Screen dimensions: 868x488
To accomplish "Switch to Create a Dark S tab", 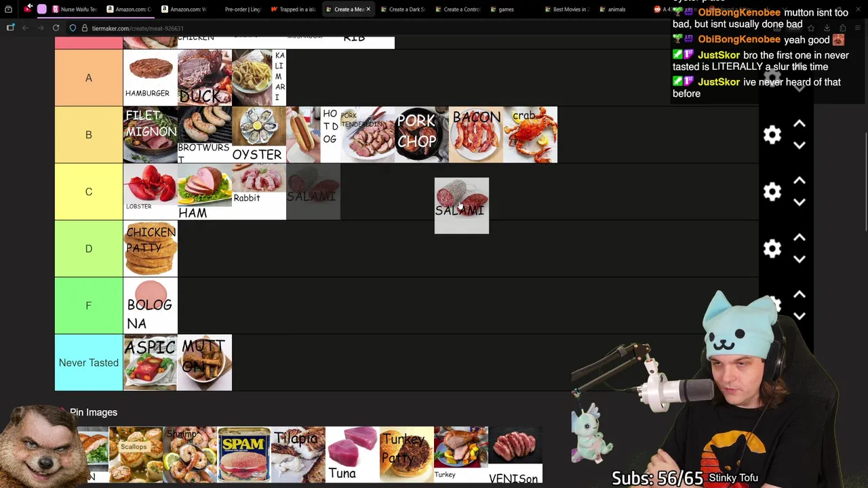I will pyautogui.click(x=403, y=9).
